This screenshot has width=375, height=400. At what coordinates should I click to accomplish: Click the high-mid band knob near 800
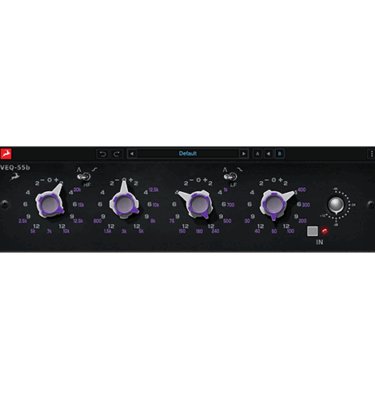(x=123, y=204)
